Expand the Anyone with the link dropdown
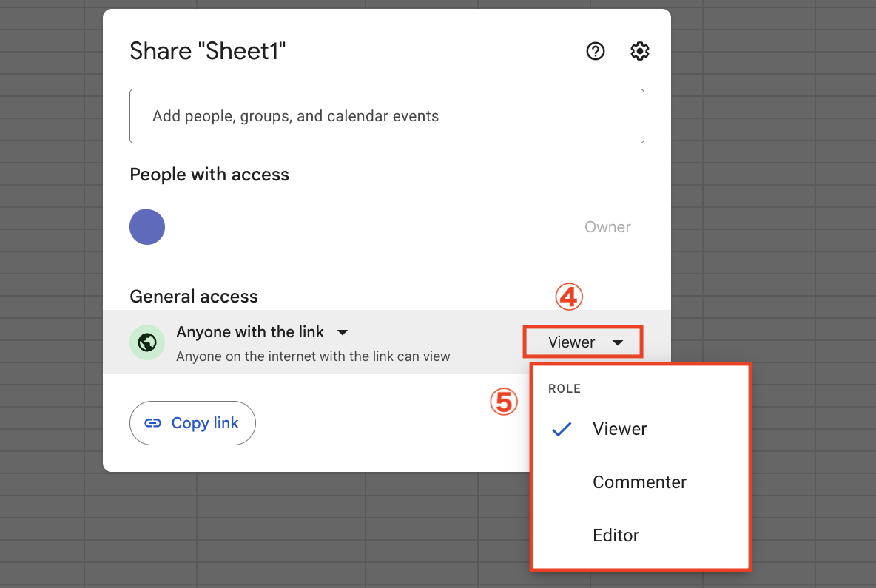Viewport: 876px width, 588px height. 343,332
